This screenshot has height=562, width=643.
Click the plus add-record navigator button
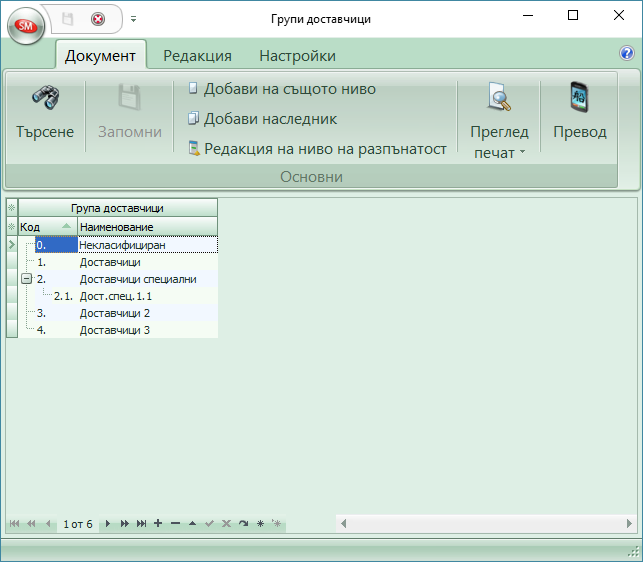click(x=158, y=523)
